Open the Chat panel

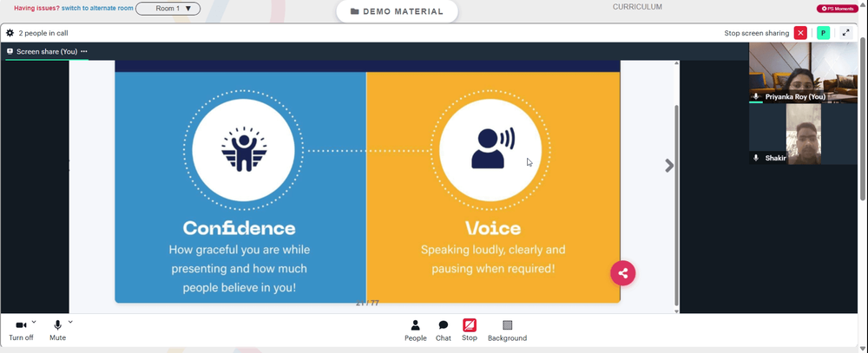tap(444, 330)
